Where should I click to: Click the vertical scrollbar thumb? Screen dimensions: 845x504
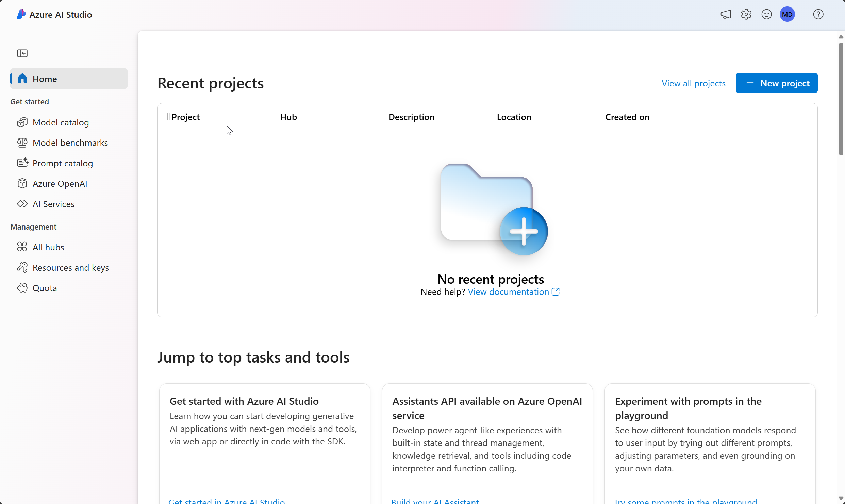pos(841,99)
